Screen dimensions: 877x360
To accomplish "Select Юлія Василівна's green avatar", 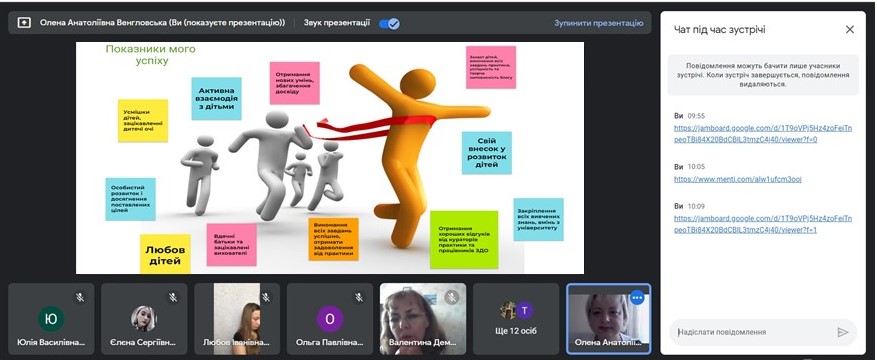I will tap(51, 319).
